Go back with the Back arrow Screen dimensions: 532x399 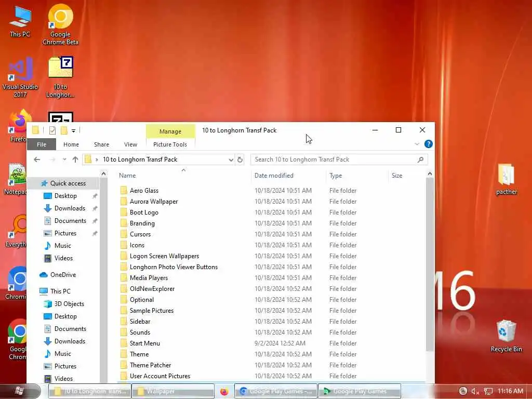[37, 159]
